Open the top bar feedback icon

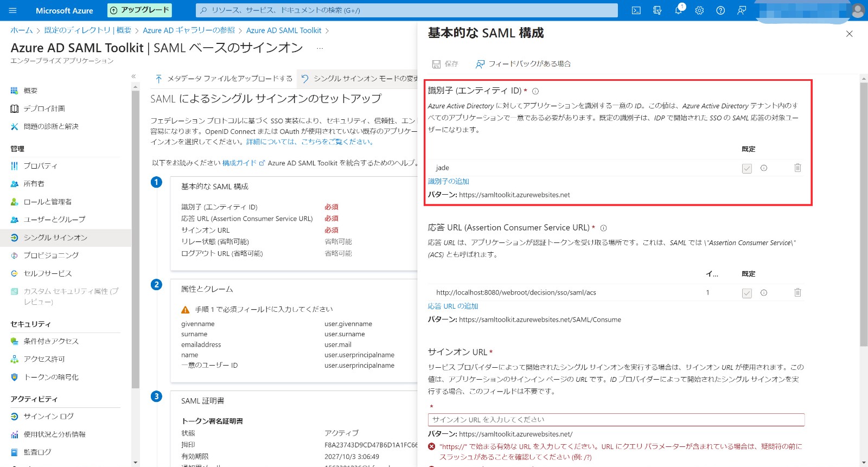[742, 10]
